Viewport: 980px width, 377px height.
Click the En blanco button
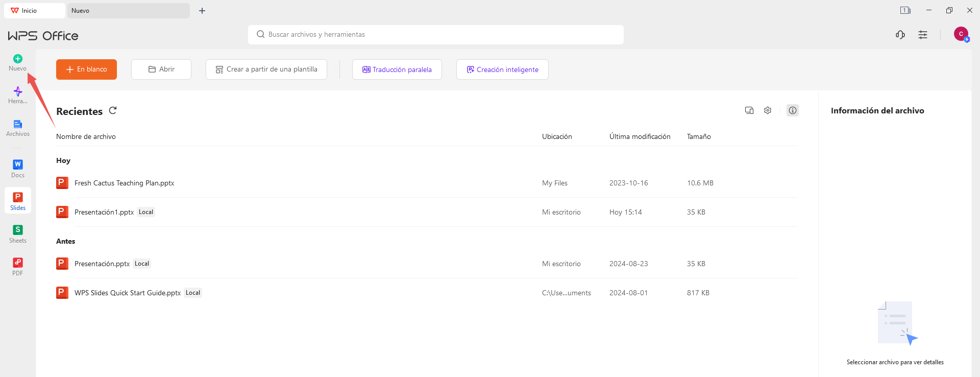[86, 69]
